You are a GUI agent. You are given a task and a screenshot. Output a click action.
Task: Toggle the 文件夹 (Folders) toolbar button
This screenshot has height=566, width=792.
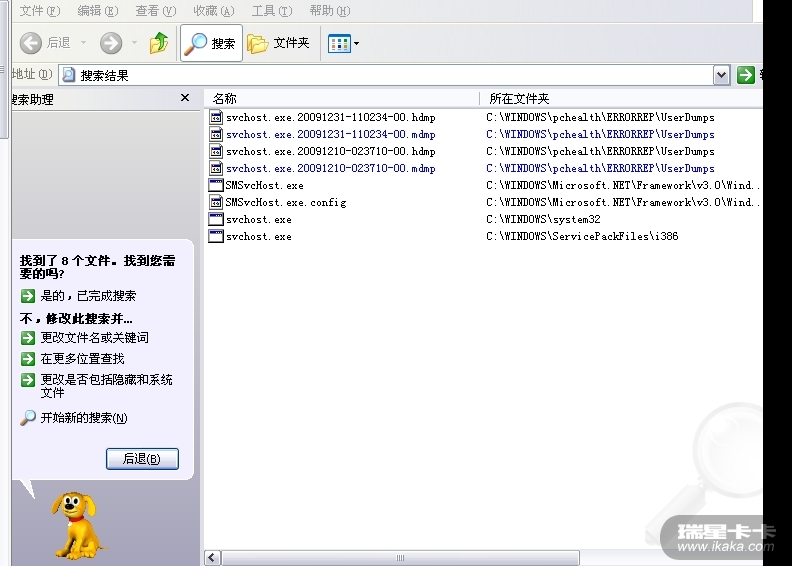[279, 43]
